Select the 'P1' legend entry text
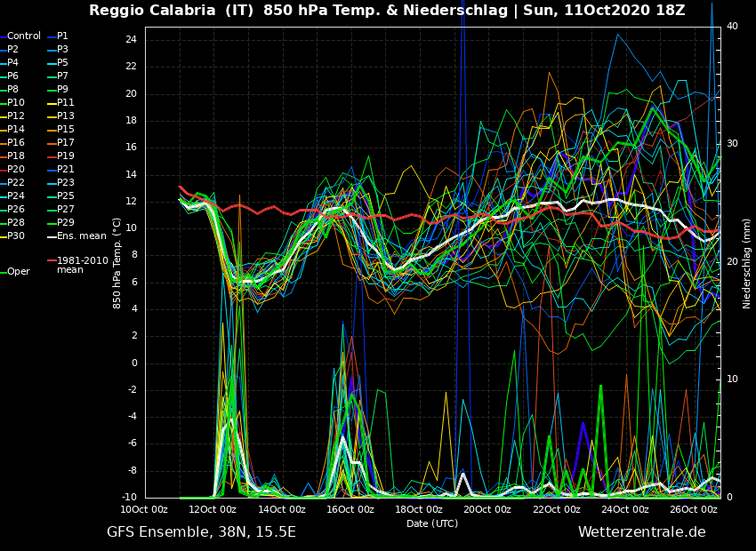The image size is (756, 551). [62, 36]
